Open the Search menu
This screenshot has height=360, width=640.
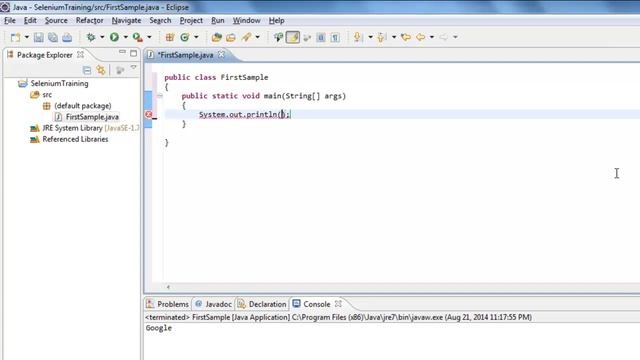[160, 20]
